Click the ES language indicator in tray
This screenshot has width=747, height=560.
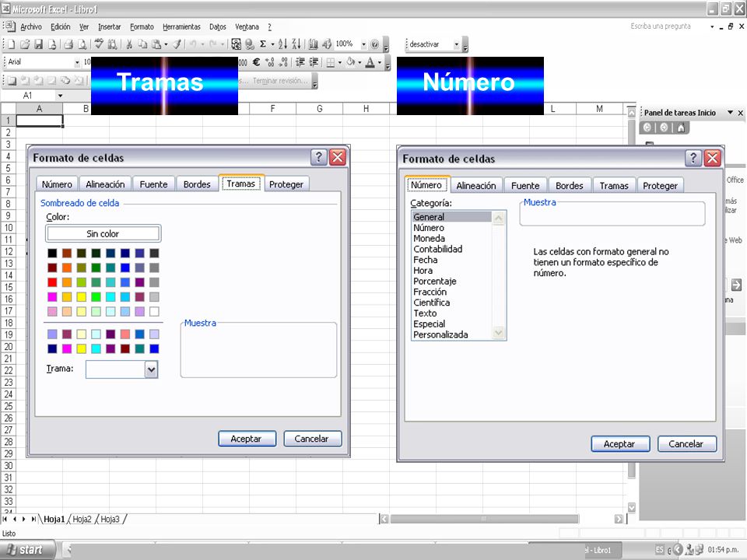659,550
